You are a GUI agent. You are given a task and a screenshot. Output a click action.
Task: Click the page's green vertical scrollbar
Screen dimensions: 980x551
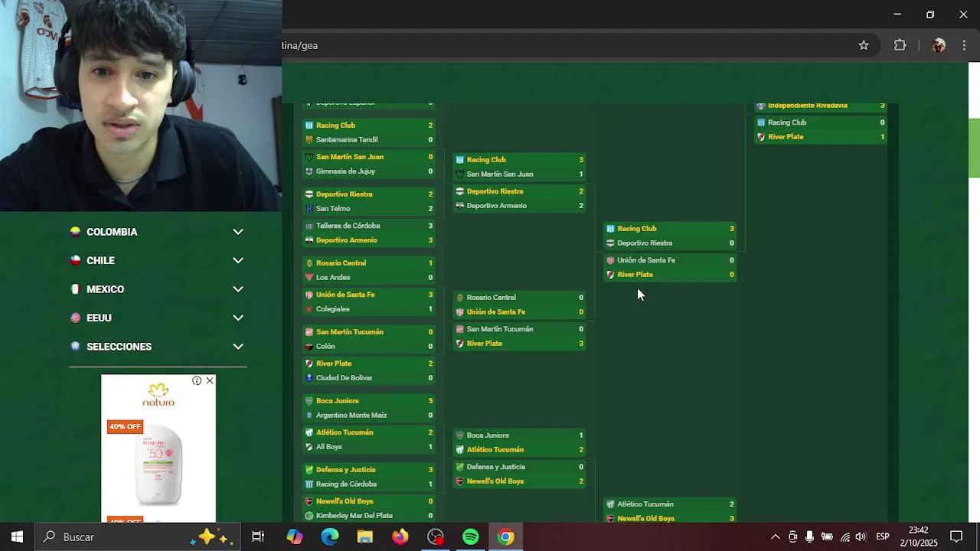click(x=974, y=148)
